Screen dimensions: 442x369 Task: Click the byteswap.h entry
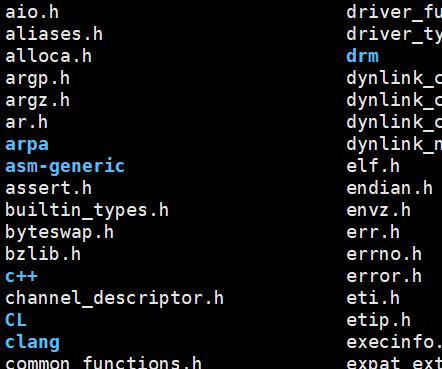tap(59, 233)
